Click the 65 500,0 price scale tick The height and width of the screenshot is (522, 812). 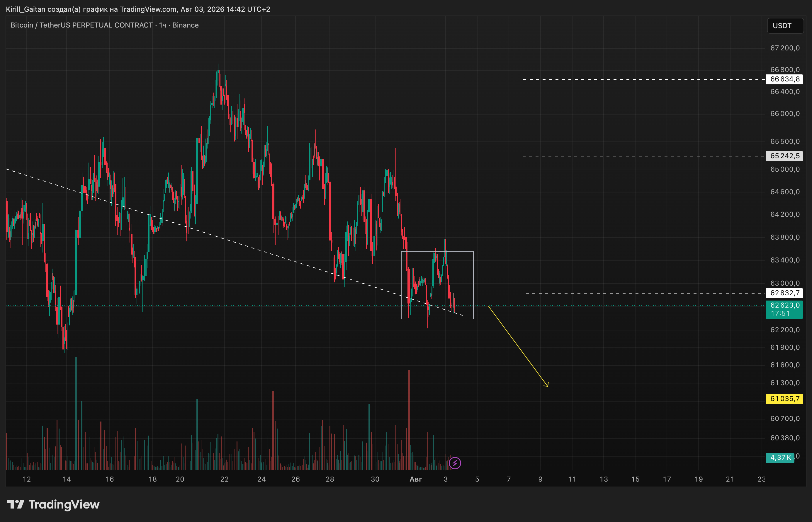pos(785,142)
